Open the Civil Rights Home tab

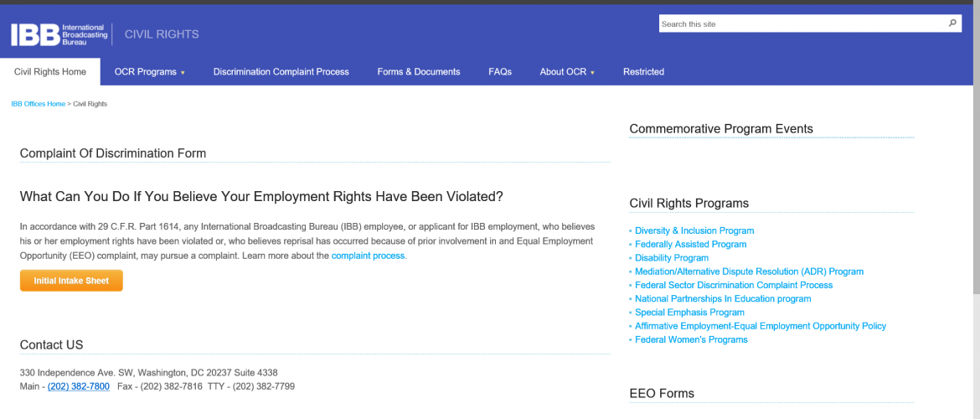(x=50, y=72)
